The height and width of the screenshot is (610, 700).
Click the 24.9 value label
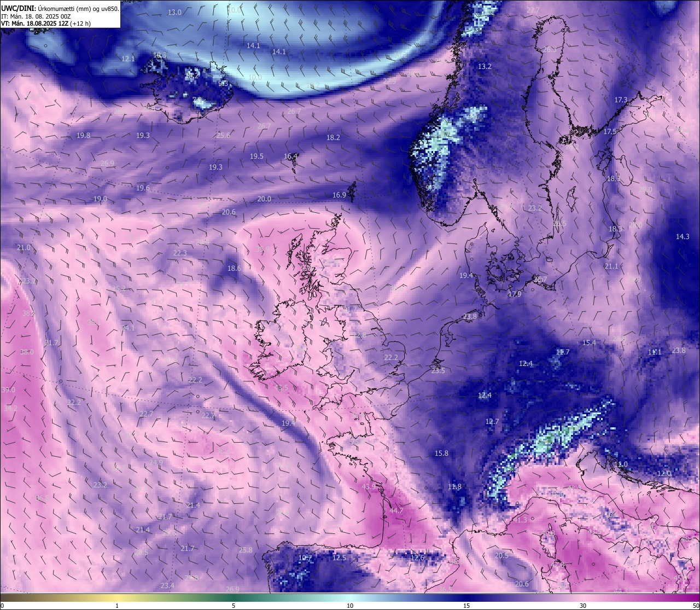[156, 462]
